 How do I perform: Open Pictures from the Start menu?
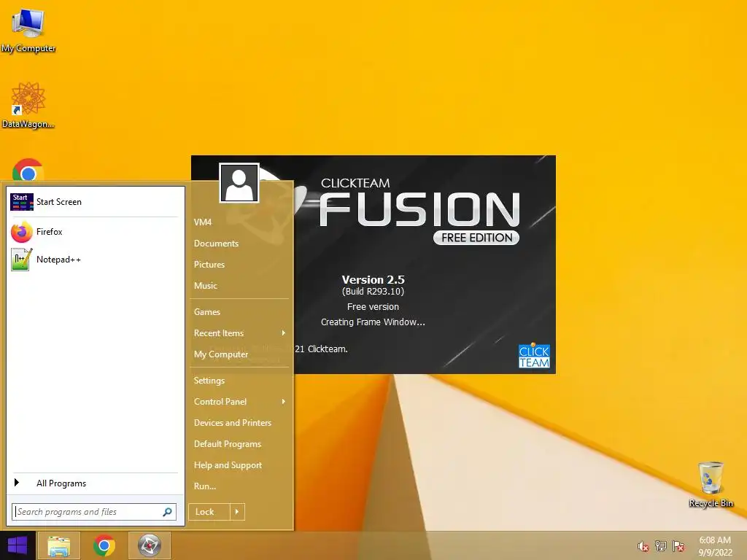209,264
